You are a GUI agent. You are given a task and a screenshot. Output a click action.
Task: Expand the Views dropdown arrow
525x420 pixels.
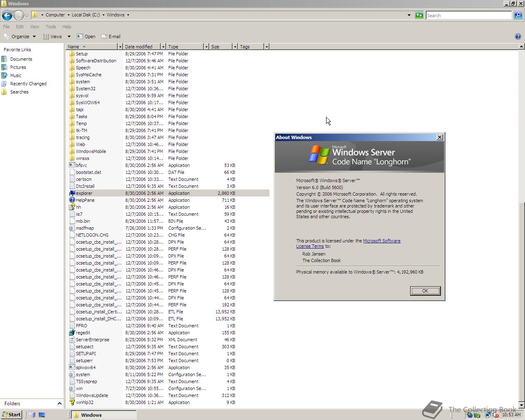tap(69, 37)
